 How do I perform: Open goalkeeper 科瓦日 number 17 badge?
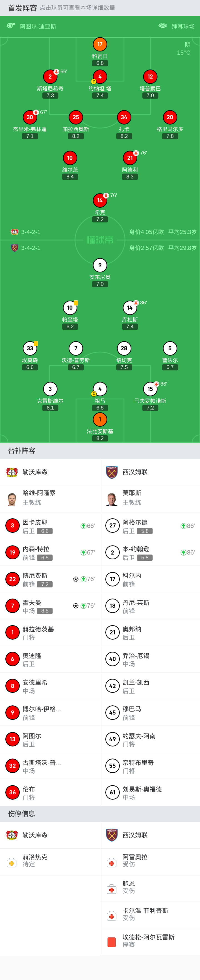coord(100,44)
